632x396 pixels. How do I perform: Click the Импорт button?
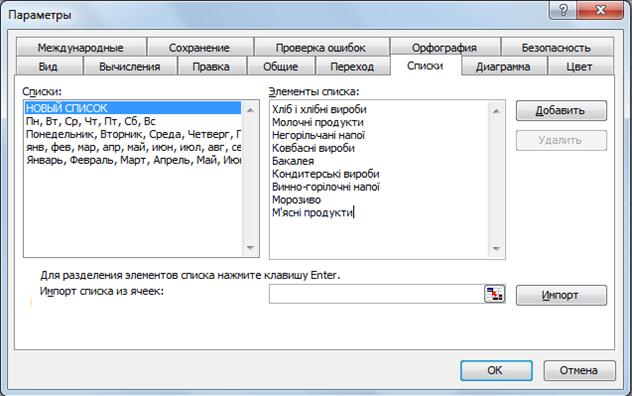tap(561, 295)
